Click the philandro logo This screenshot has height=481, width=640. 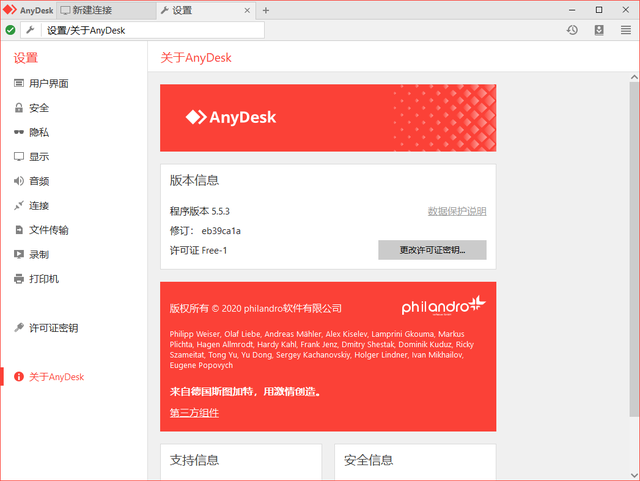(443, 306)
